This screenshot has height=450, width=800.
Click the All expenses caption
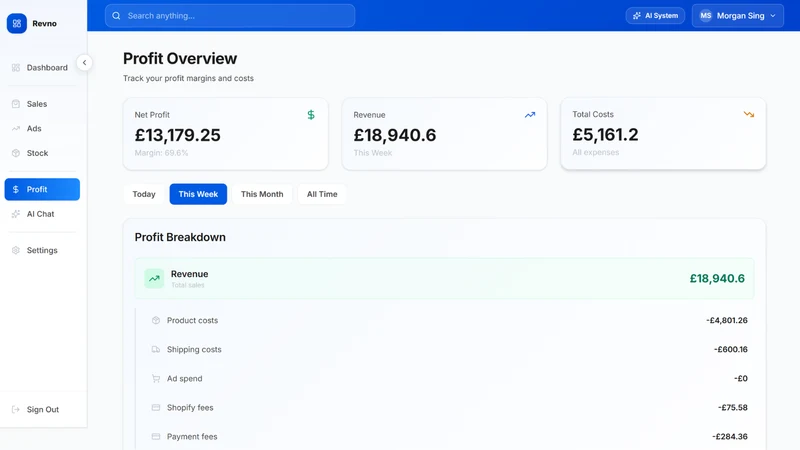click(x=595, y=153)
